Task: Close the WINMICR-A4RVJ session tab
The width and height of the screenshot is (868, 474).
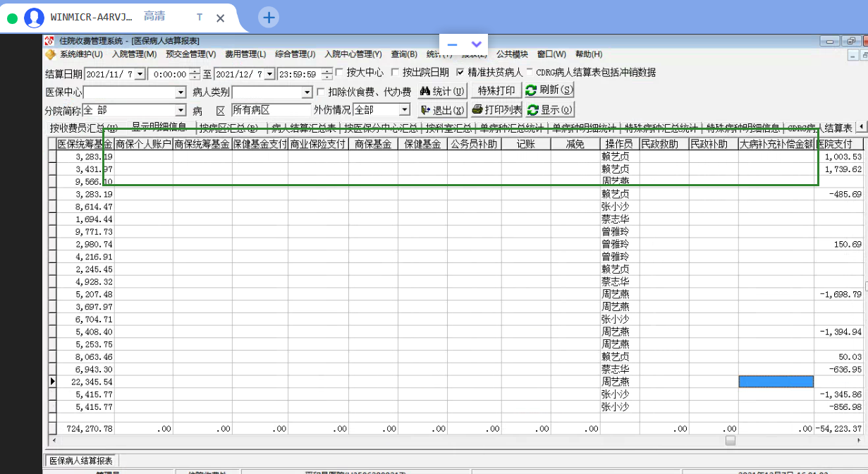Action: pos(220,18)
